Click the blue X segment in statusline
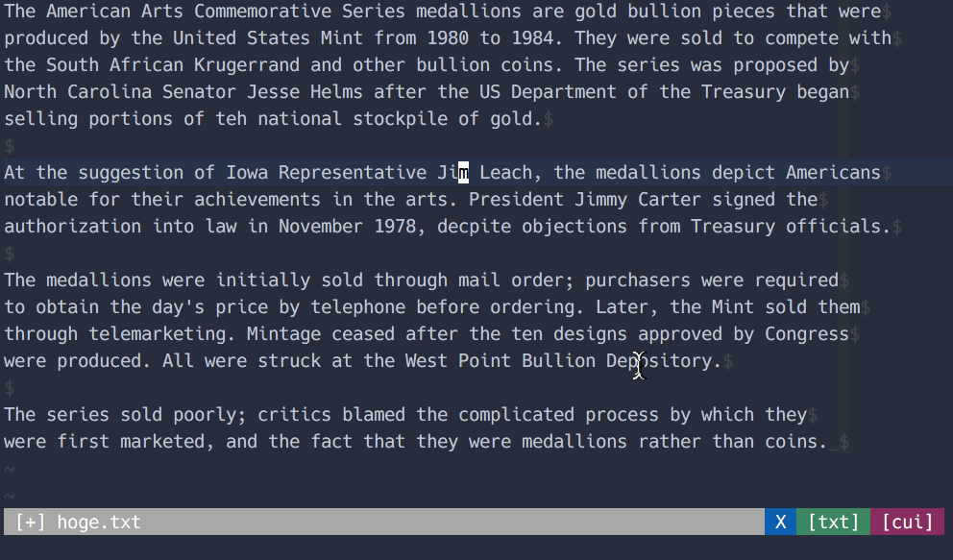The image size is (953, 560). pos(780,522)
